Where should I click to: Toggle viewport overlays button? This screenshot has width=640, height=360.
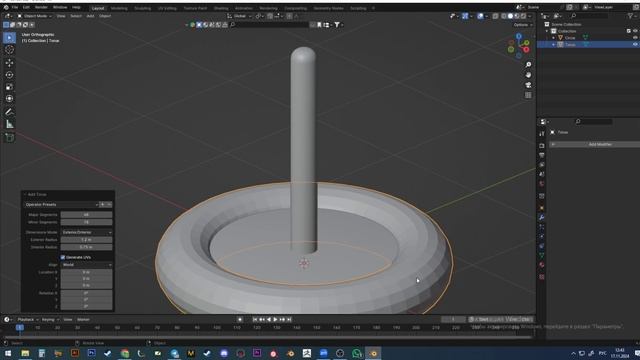tap(480, 16)
